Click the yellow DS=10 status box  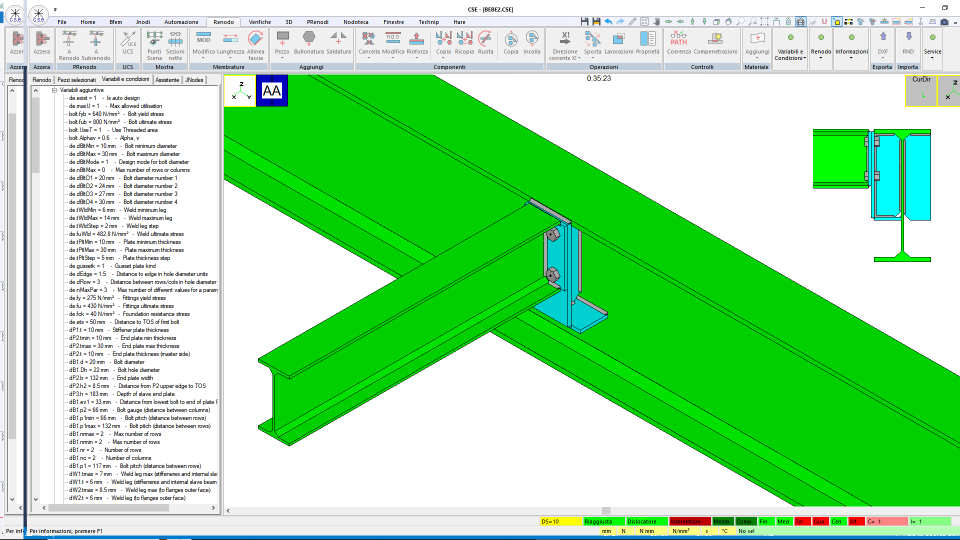(560, 522)
